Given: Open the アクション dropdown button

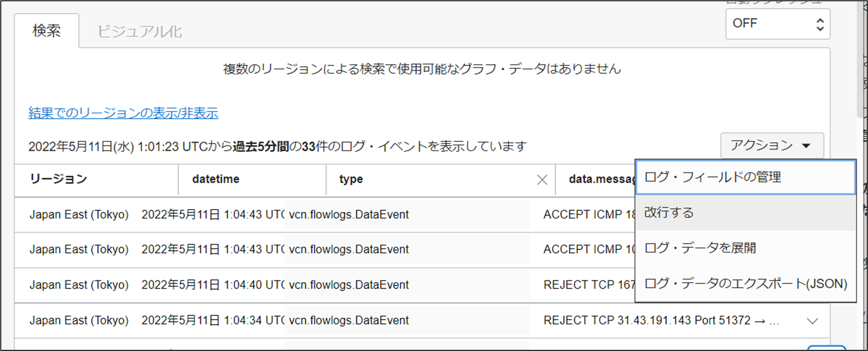Looking at the screenshot, I should click(772, 145).
